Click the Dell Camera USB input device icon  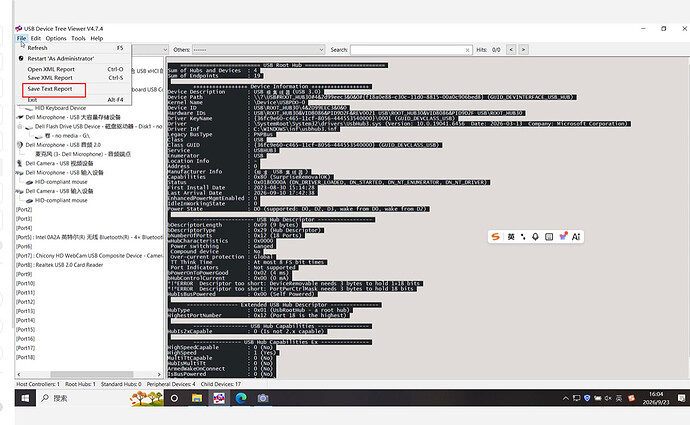point(20,191)
